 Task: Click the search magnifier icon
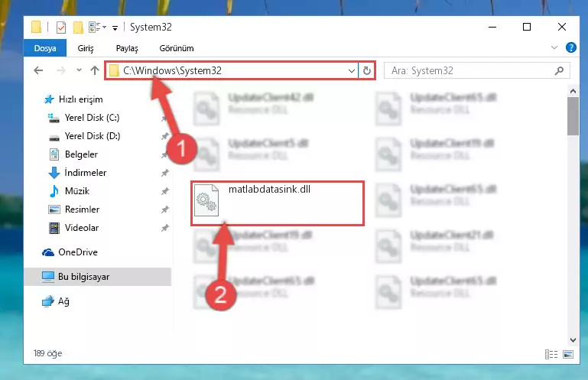(559, 70)
